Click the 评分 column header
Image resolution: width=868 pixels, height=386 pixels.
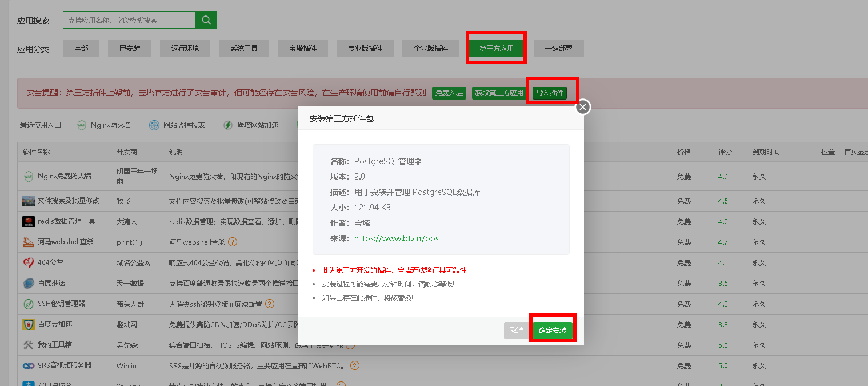[x=725, y=152]
